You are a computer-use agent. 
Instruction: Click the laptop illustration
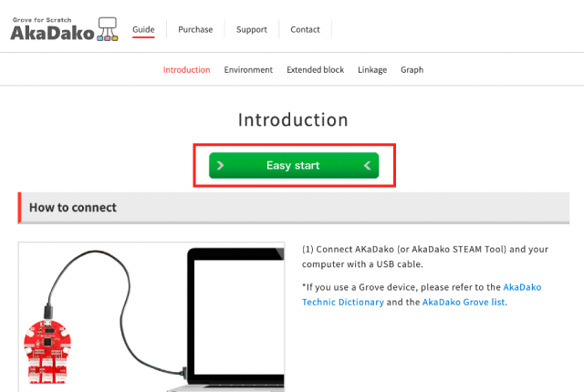click(234, 320)
